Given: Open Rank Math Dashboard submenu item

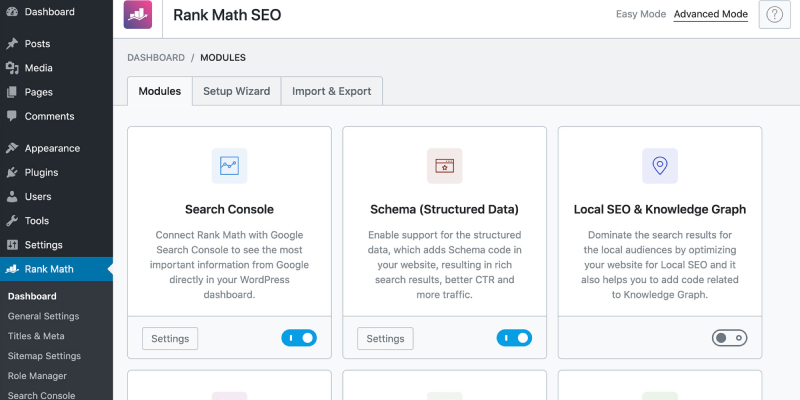Looking at the screenshot, I should [32, 296].
